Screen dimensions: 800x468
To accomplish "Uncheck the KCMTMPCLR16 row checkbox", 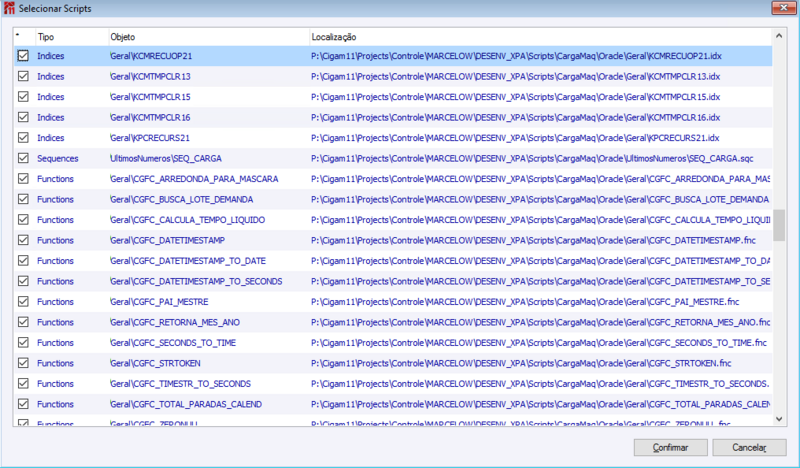I will (23, 117).
